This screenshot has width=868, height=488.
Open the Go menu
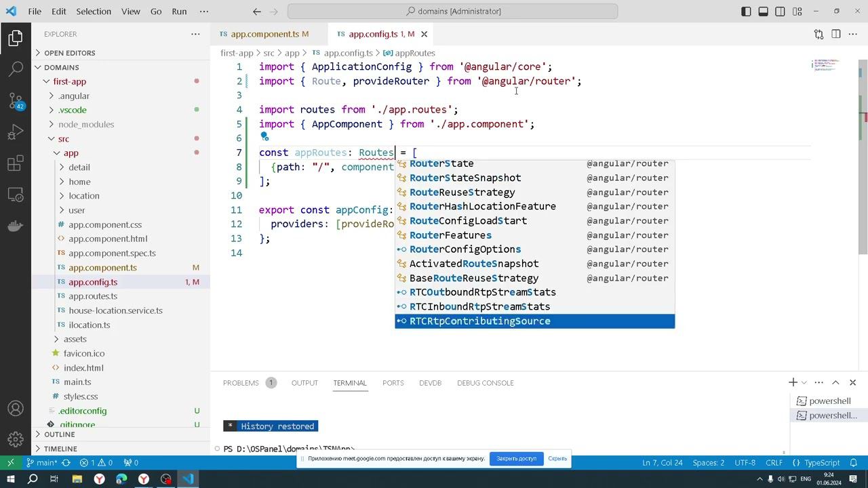tap(156, 12)
